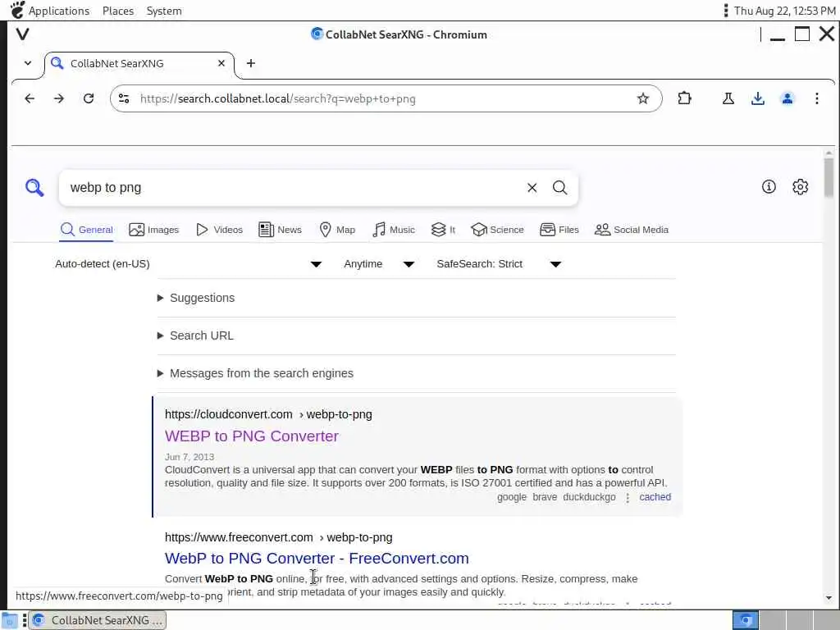Open the SafeSearch: Strict dropdown

(x=500, y=264)
